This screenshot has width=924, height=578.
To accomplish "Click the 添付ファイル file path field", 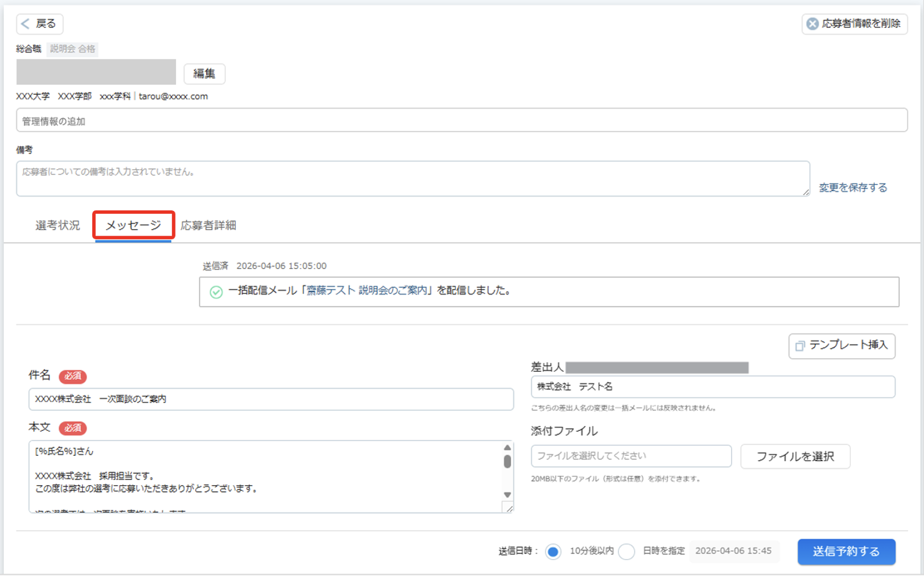I will tap(631, 456).
